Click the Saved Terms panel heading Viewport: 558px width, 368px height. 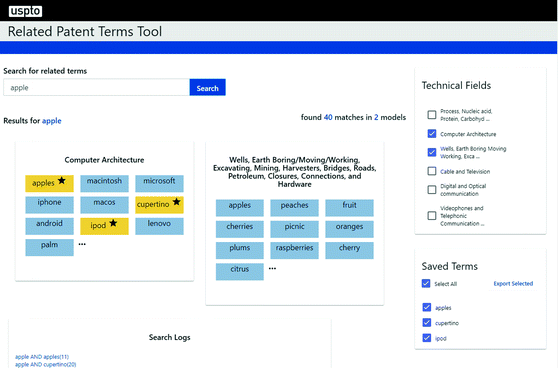(450, 266)
